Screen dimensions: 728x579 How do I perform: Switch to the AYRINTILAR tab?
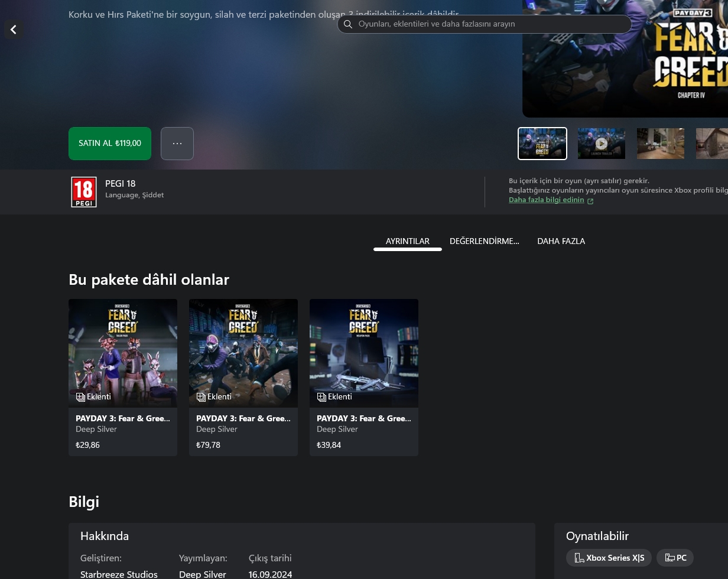pos(408,241)
